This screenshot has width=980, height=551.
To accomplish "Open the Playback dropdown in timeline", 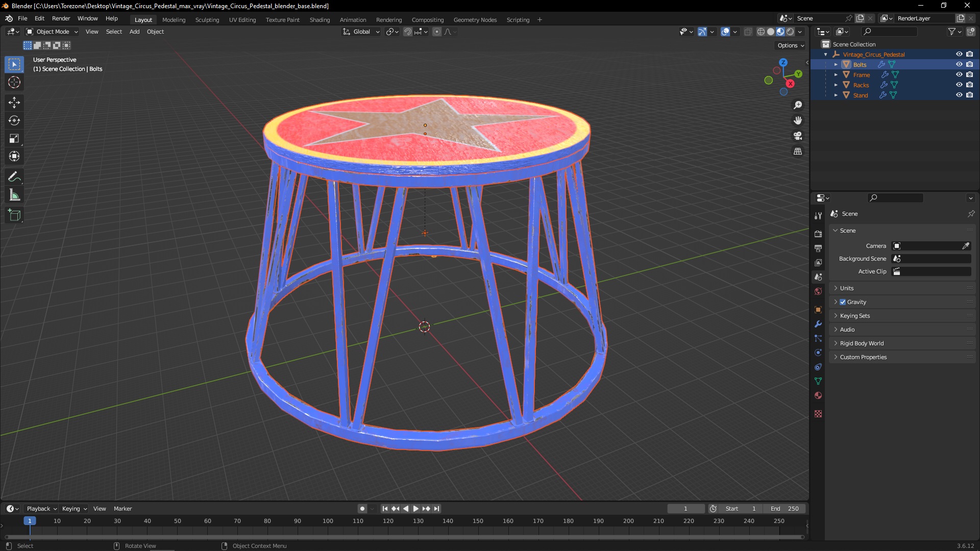I will pos(41,509).
